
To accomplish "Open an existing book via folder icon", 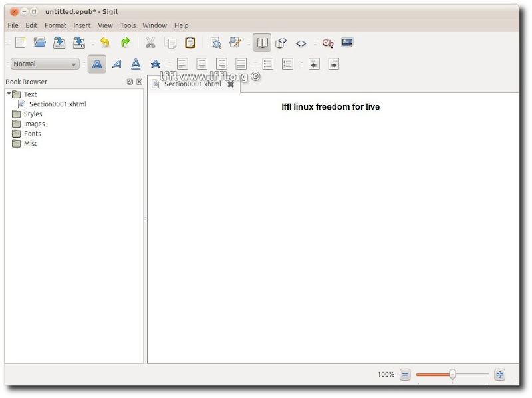I will [40, 43].
